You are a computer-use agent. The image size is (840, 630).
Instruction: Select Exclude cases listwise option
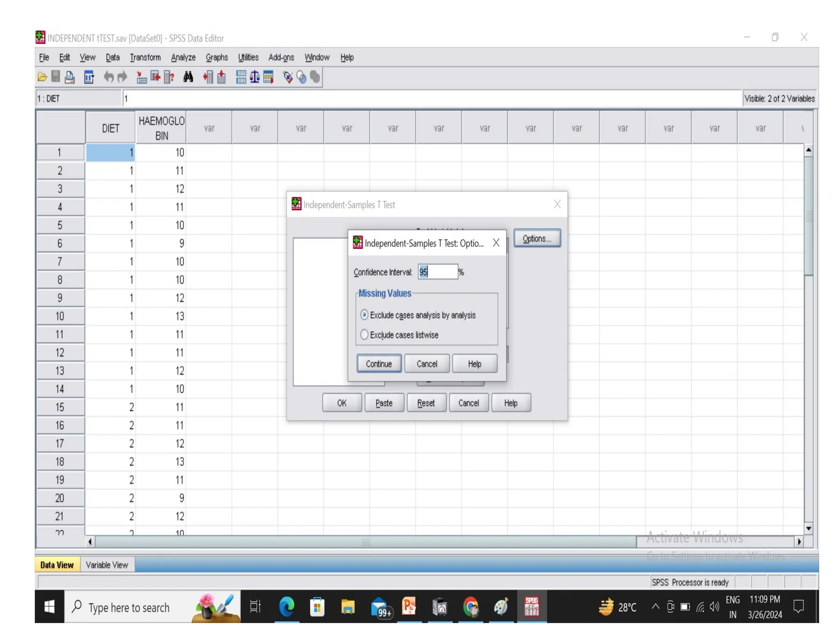pyautogui.click(x=364, y=335)
